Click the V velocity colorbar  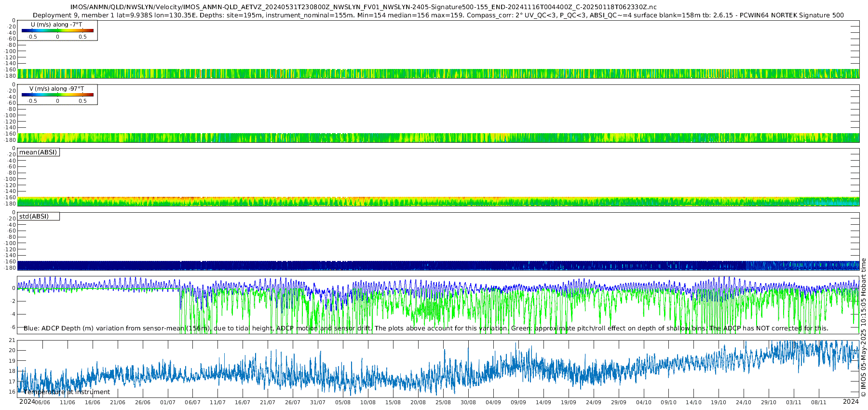[57, 95]
